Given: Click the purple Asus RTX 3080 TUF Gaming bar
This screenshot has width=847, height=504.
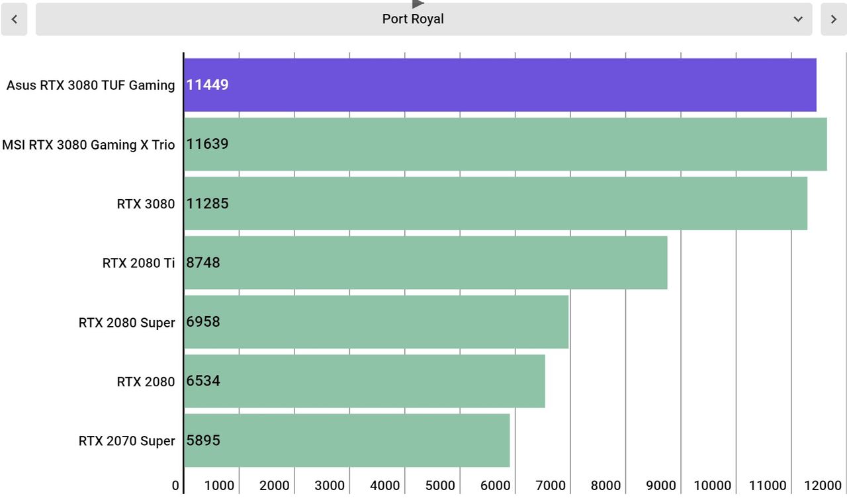Looking at the screenshot, I should click(500, 85).
